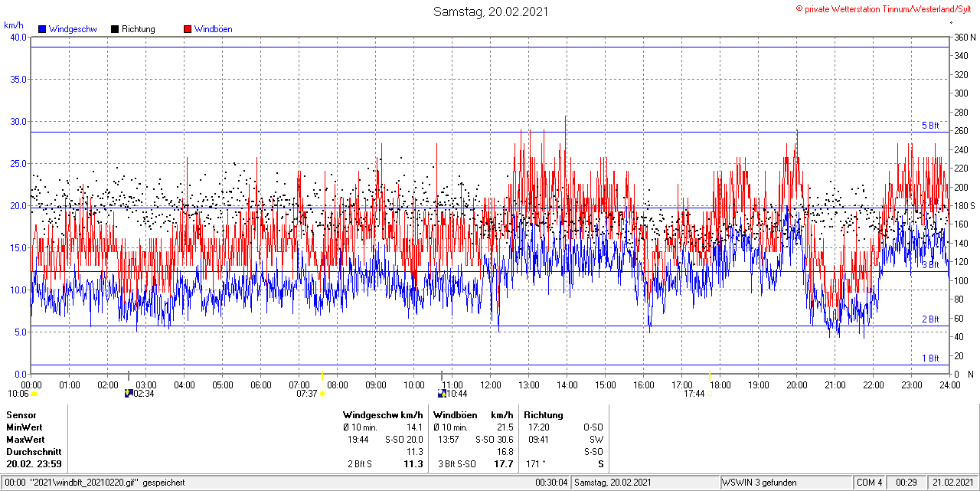Click the MaxWert row header
This screenshot has width=980, height=491.
[25, 440]
